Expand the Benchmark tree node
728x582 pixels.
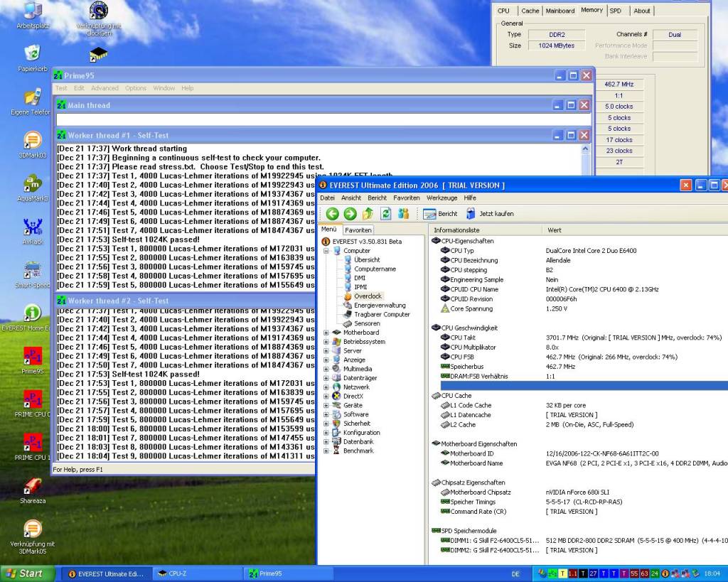[x=326, y=451]
